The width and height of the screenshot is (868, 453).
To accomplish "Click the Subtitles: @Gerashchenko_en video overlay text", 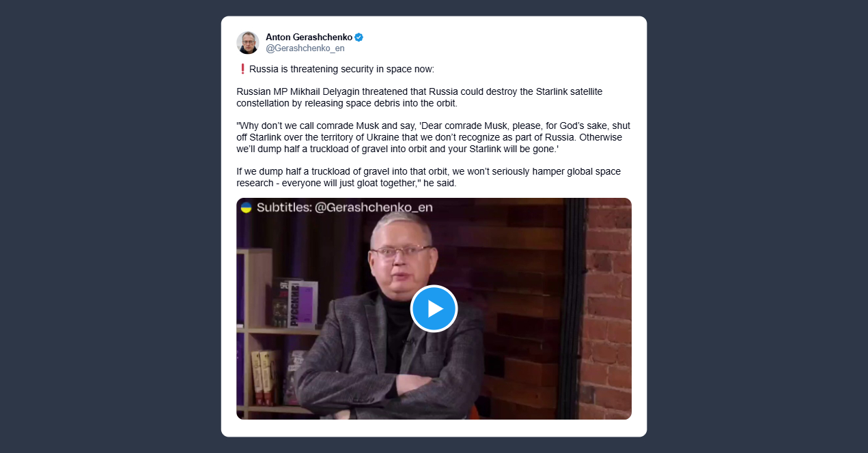I will [x=344, y=207].
